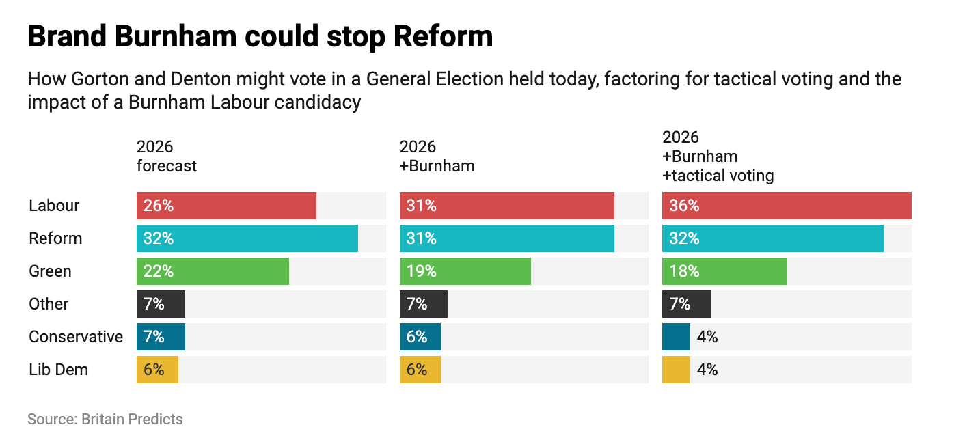Click the green 22% Green bar

pos(213,271)
